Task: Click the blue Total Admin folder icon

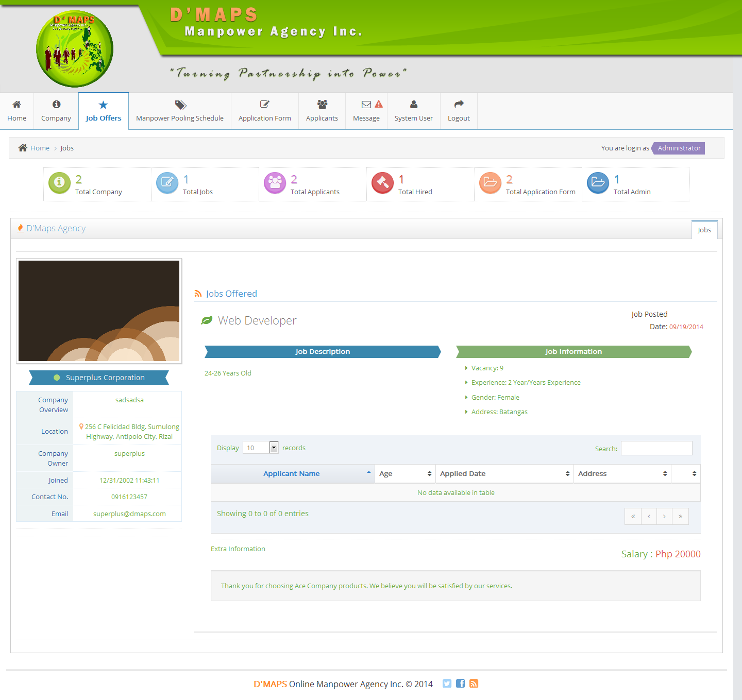Action: [598, 183]
